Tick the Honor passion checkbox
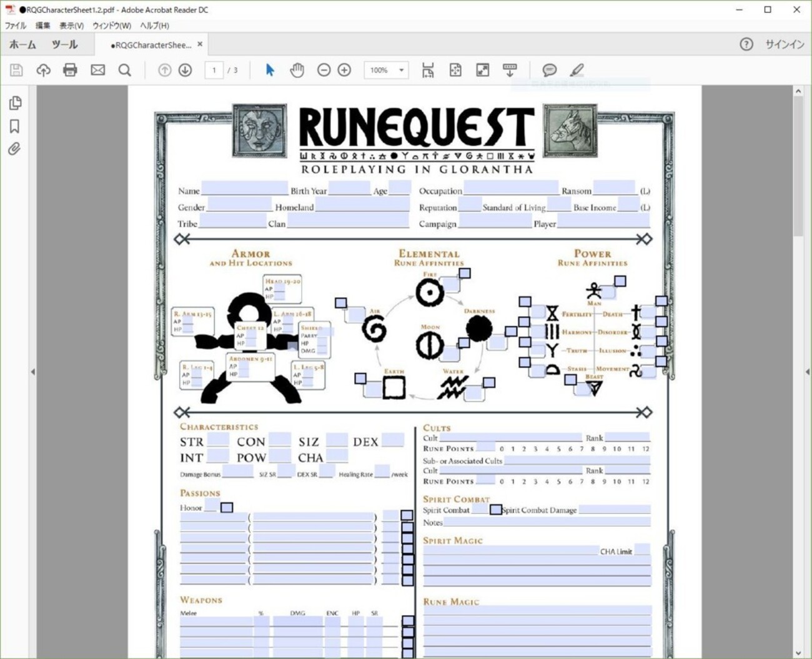 227,507
